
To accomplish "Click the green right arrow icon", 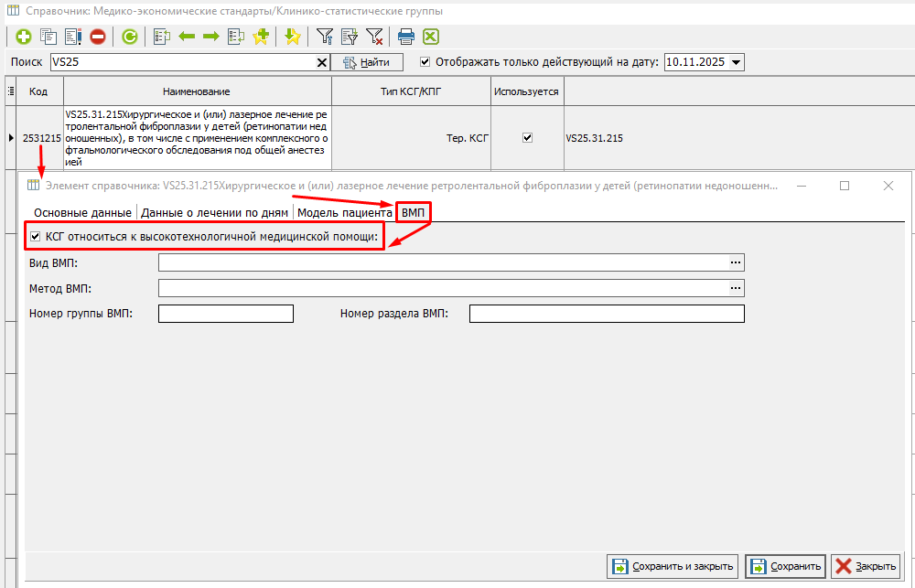I will (210, 37).
